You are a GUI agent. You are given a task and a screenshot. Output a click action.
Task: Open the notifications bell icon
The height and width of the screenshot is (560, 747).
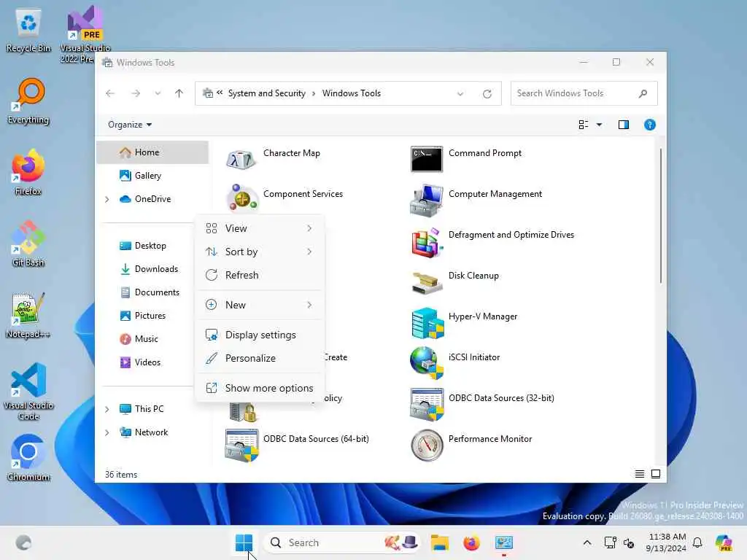pyautogui.click(x=697, y=542)
